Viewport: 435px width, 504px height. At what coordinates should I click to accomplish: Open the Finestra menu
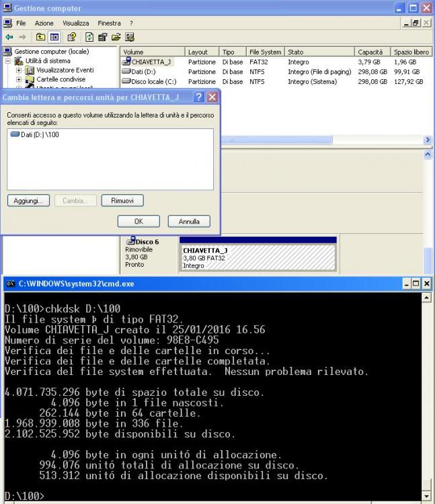tap(109, 23)
